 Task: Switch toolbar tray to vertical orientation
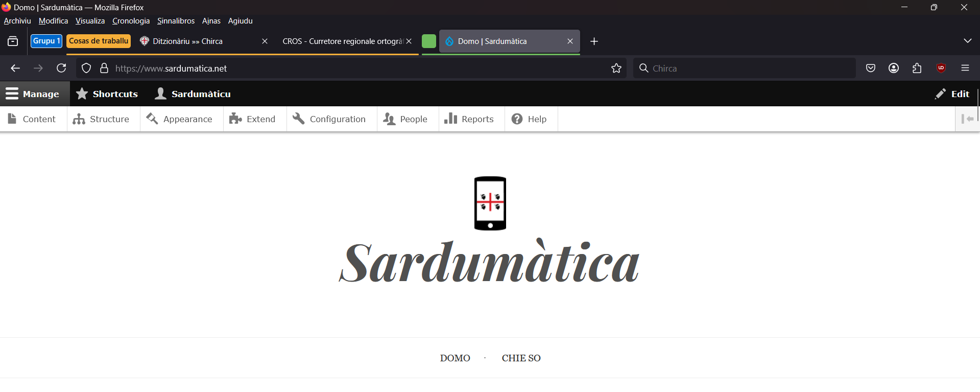[x=967, y=119]
